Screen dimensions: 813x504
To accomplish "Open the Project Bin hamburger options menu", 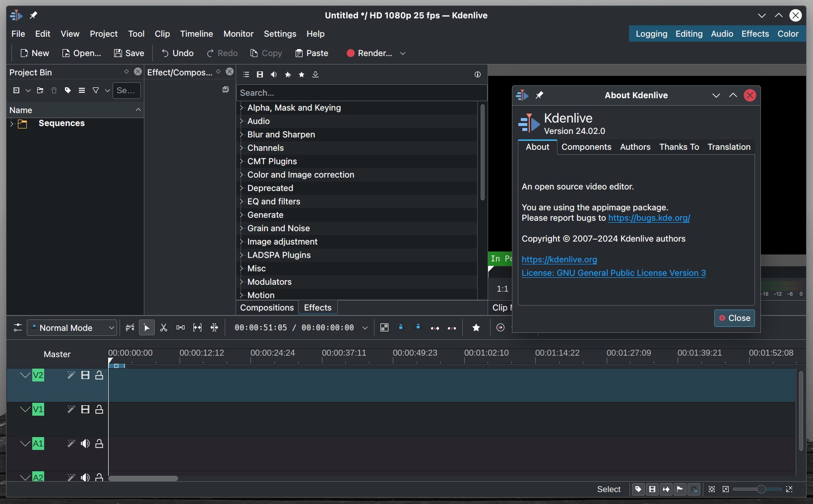I will pos(82,90).
